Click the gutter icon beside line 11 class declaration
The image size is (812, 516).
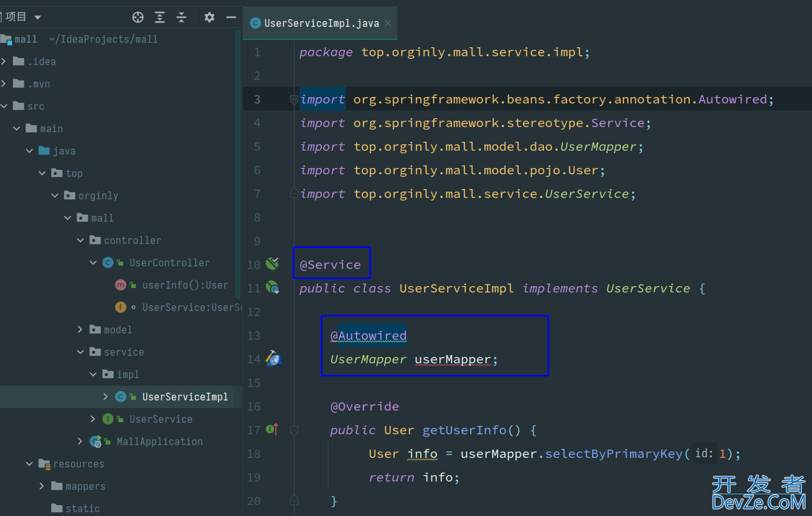point(273,288)
